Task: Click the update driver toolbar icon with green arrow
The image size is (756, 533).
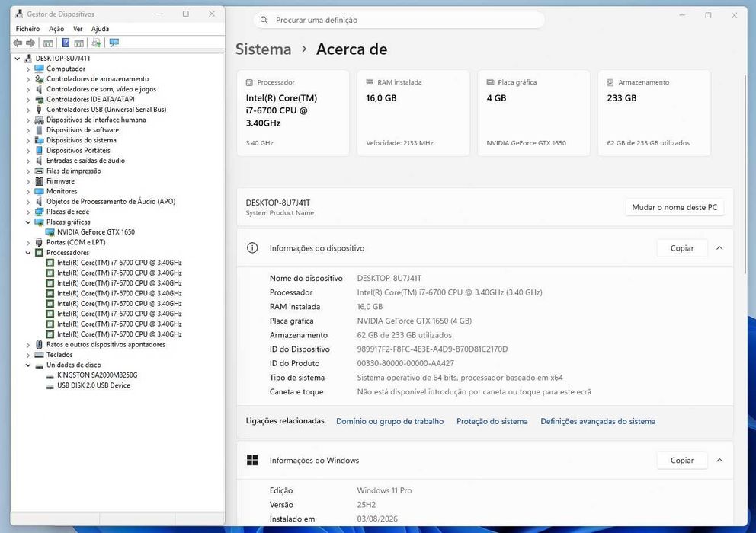Action: (97, 43)
